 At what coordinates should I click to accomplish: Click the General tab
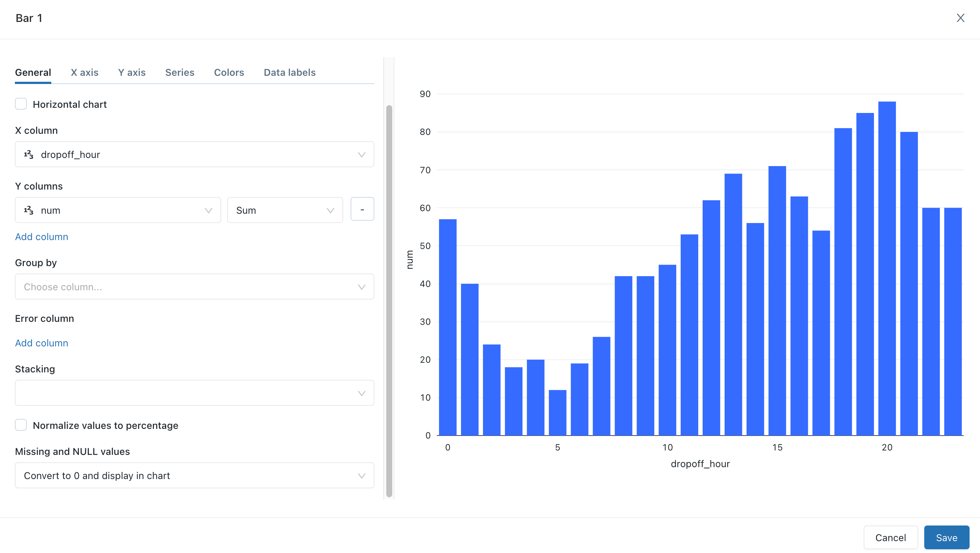[33, 73]
